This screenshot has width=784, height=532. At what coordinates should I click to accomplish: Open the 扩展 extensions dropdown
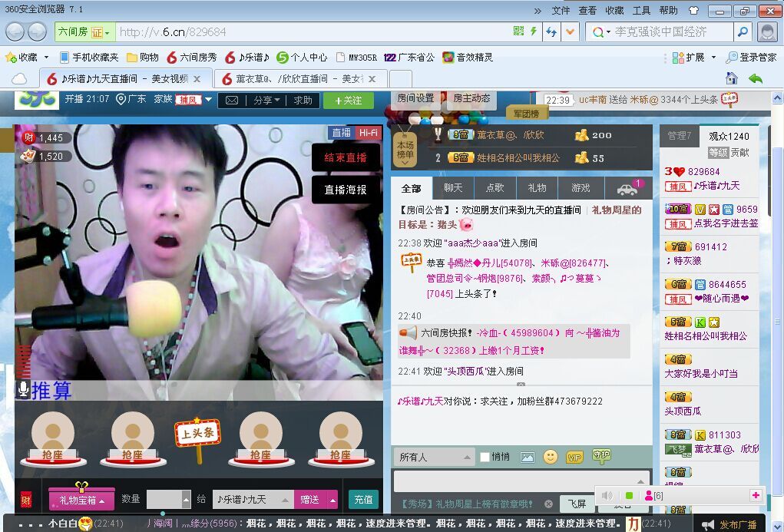click(694, 58)
